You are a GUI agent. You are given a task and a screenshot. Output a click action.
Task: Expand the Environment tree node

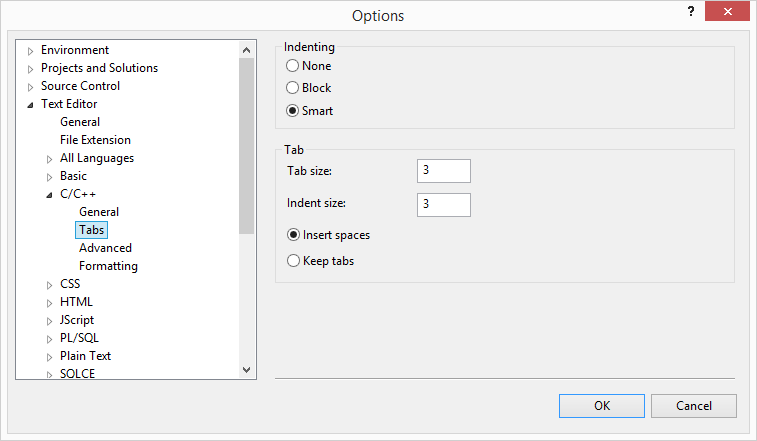click(30, 51)
